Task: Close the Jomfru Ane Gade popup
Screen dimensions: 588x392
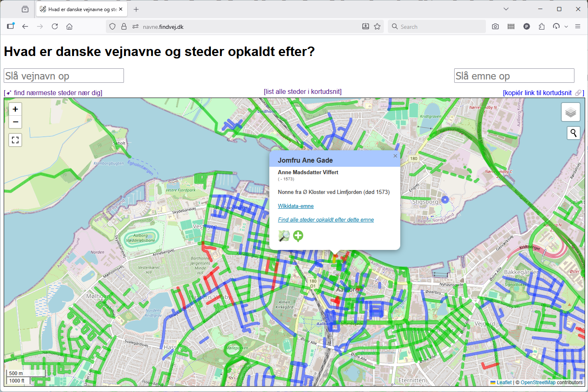Action: (x=395, y=156)
